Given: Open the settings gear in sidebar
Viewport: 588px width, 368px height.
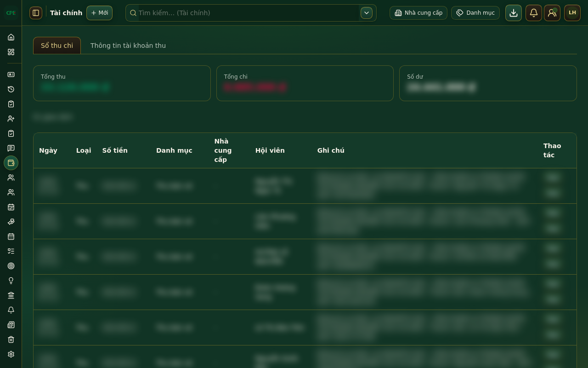Looking at the screenshot, I should tap(11, 354).
